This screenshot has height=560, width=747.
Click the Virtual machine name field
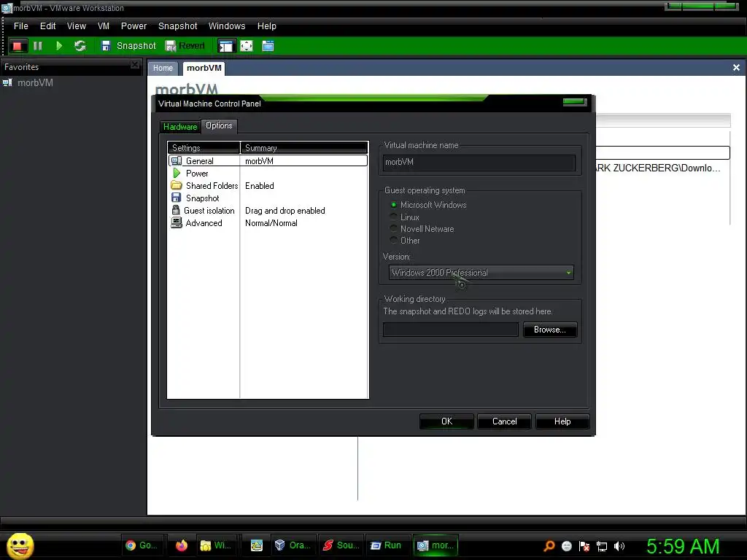pos(479,163)
